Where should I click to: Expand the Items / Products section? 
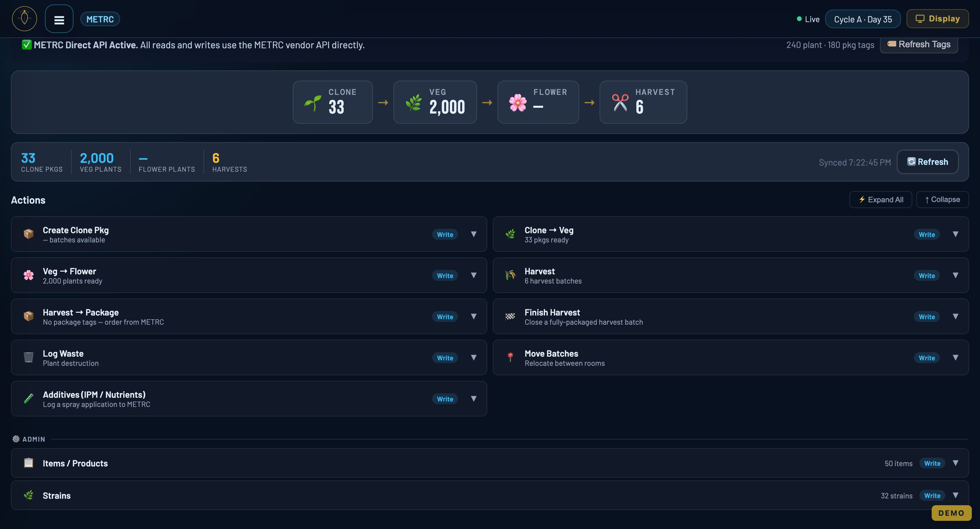point(955,463)
